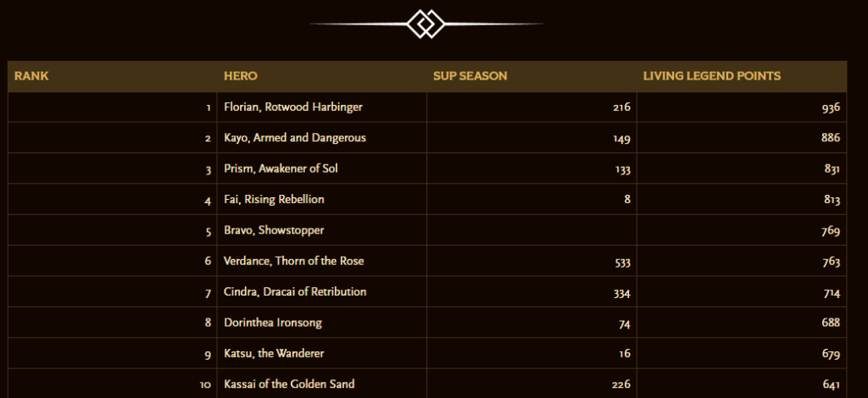This screenshot has width=868, height=398.
Task: Select Verdance, Thorn of the Rose
Action: tap(293, 261)
